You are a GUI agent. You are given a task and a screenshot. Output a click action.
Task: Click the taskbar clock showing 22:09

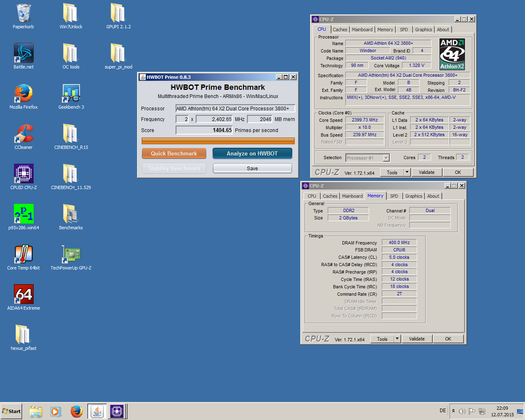coord(502,411)
